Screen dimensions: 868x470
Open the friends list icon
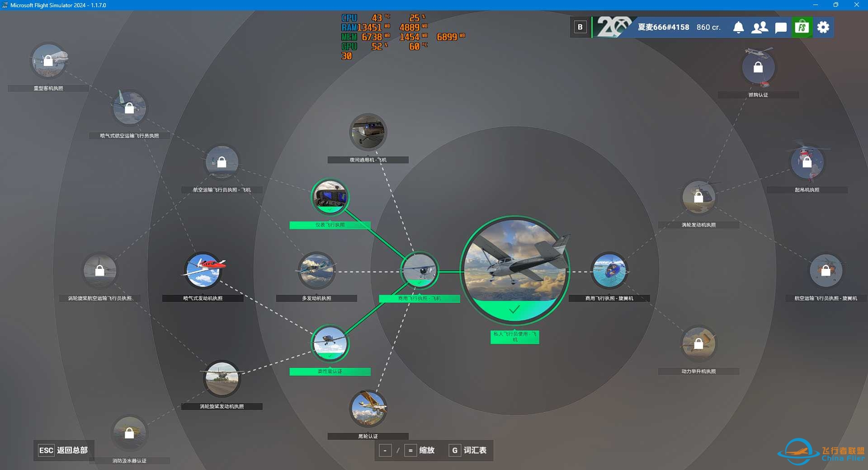coord(759,27)
